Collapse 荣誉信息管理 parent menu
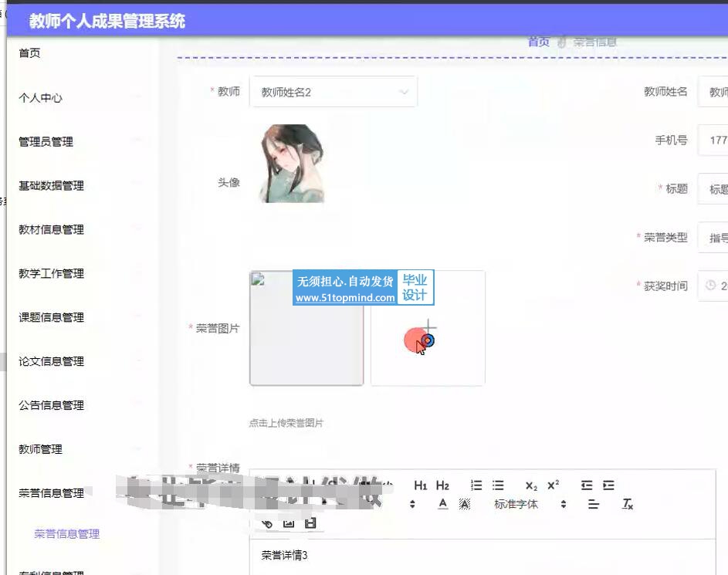 51,493
